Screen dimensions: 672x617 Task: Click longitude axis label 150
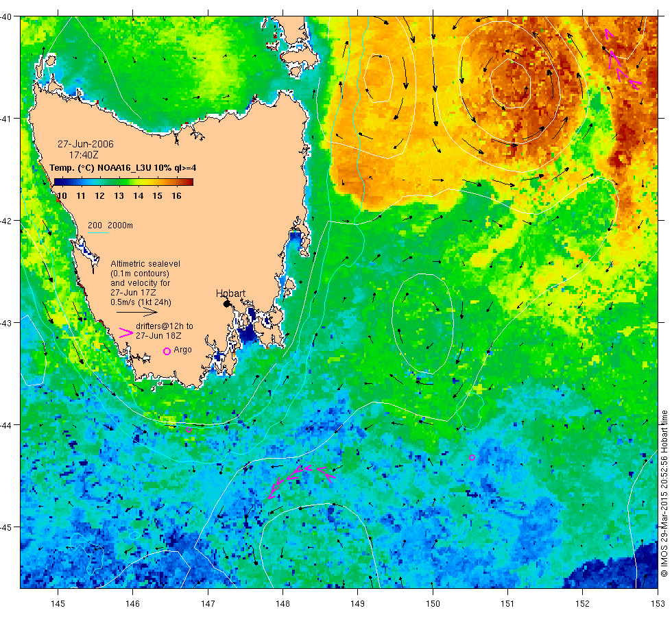pos(433,604)
